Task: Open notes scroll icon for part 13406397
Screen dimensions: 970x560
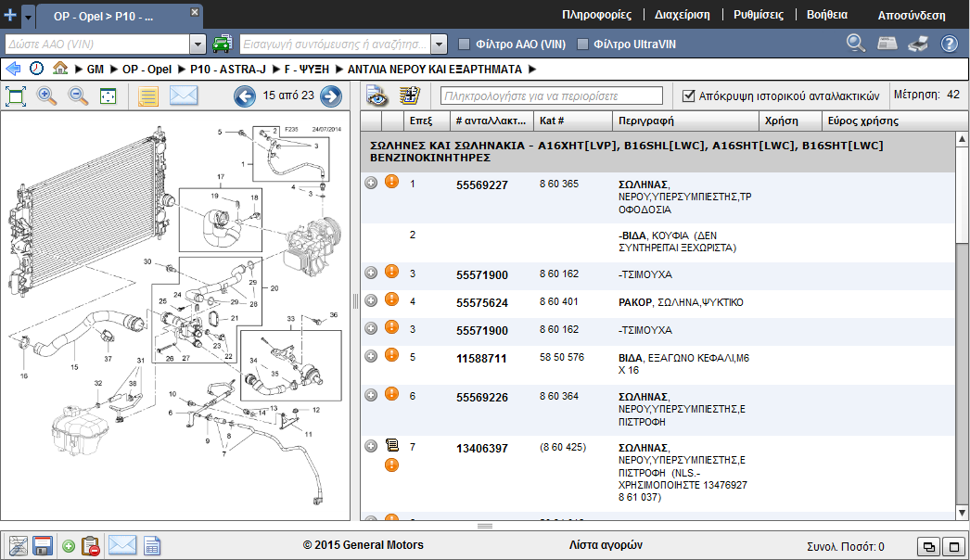Action: pyautogui.click(x=391, y=445)
